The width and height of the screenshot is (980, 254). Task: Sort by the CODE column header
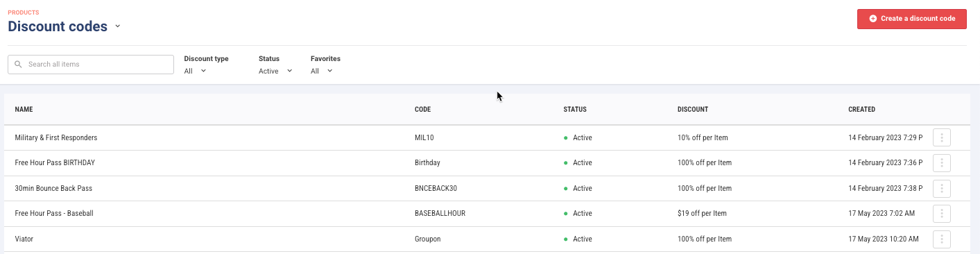[423, 110]
